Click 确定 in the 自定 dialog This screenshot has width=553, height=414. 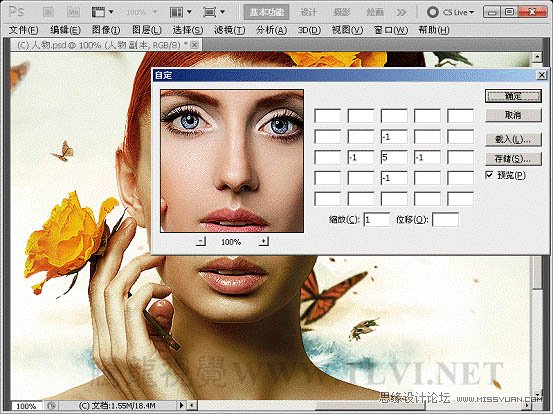513,96
